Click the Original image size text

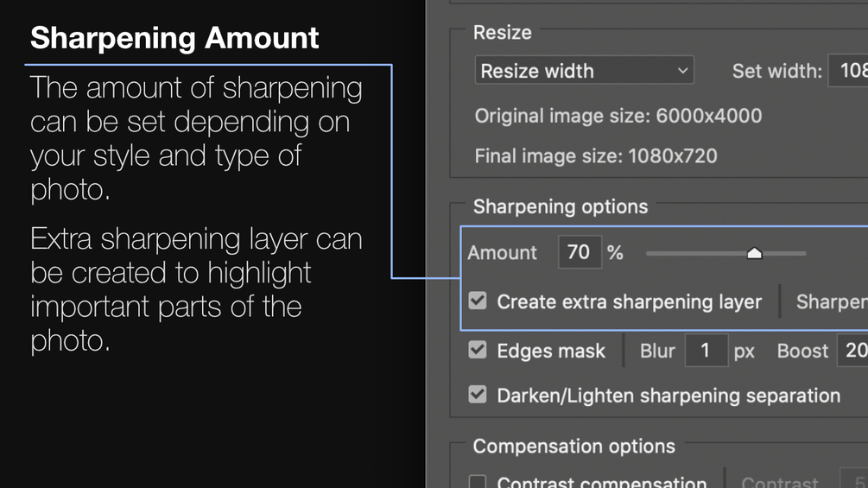[618, 116]
